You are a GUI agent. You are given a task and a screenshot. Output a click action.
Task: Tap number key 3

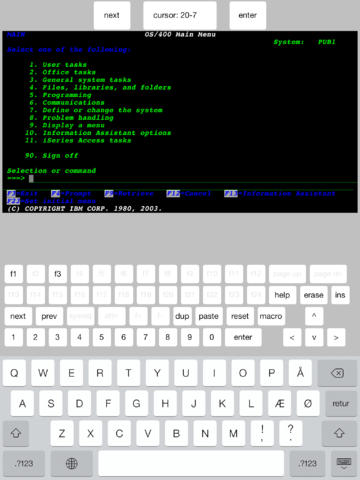click(x=58, y=337)
